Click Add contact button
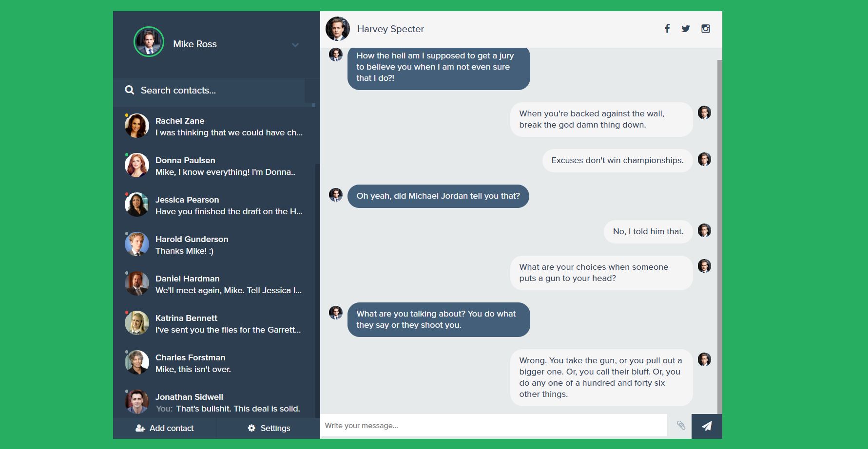868x449 pixels. coord(165,428)
